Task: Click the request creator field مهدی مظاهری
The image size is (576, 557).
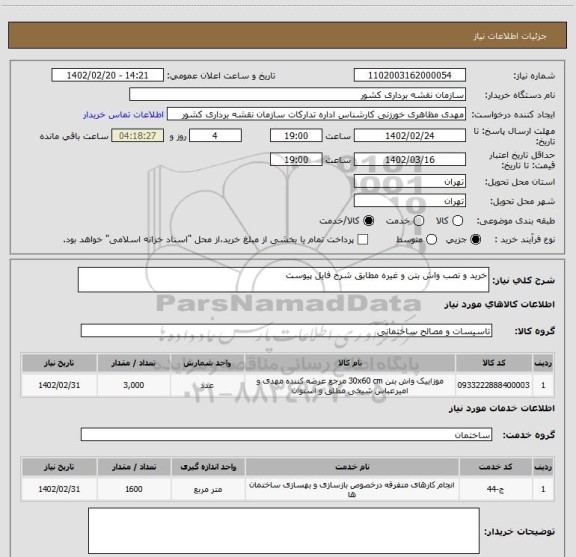Action: 316,114
